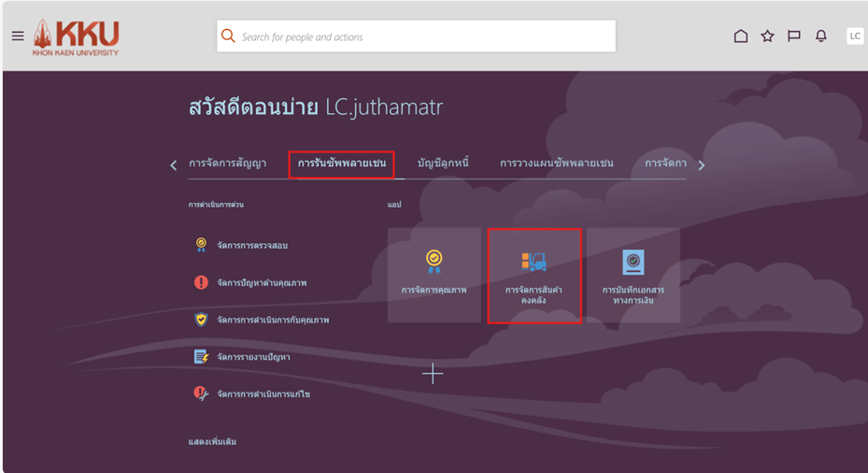
Task: Switch to การวางแผนซัพพลายเชน tab
Action: [x=556, y=164]
